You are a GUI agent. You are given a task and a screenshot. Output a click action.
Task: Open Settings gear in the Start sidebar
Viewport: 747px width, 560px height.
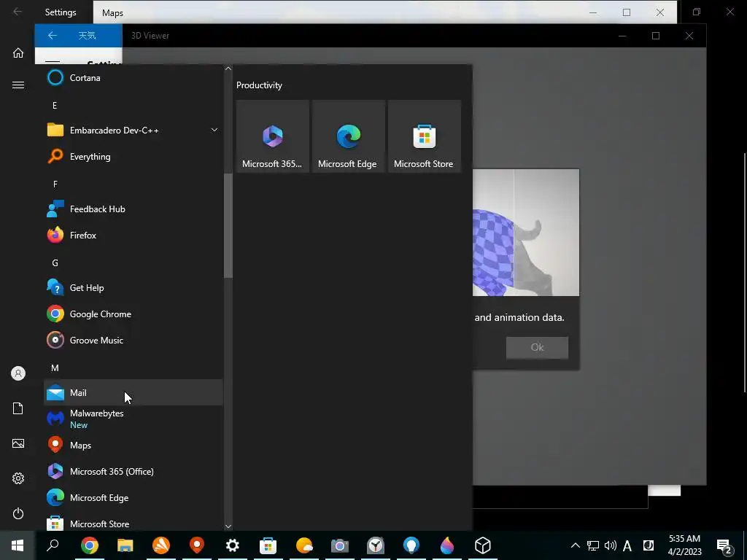[18, 478]
